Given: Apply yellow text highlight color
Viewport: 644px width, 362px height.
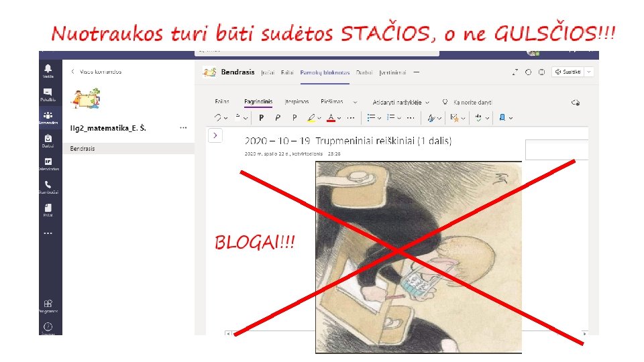Looking at the screenshot, I should pyautogui.click(x=311, y=118).
